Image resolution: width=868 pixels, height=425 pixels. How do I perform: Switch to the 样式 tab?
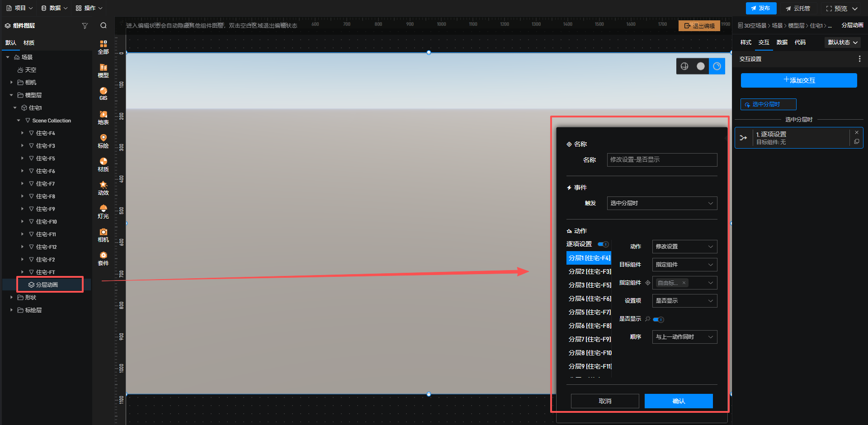point(745,42)
